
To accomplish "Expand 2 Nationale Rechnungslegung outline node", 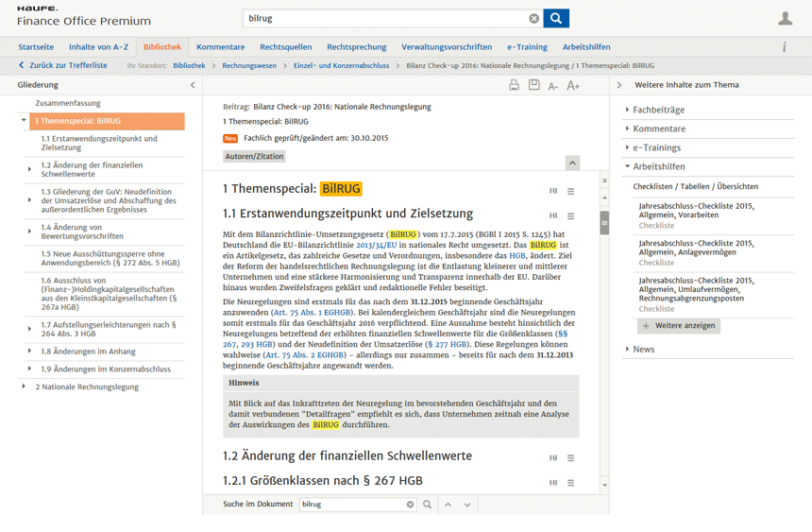I will point(24,386).
